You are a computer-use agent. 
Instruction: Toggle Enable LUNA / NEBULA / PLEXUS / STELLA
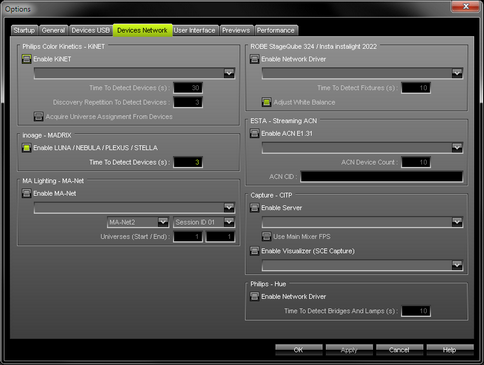(26, 148)
